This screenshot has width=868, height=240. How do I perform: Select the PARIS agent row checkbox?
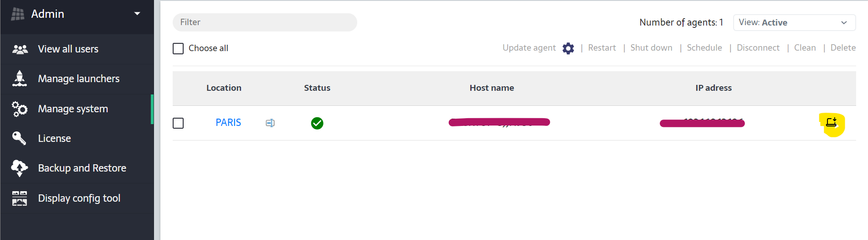pos(178,123)
